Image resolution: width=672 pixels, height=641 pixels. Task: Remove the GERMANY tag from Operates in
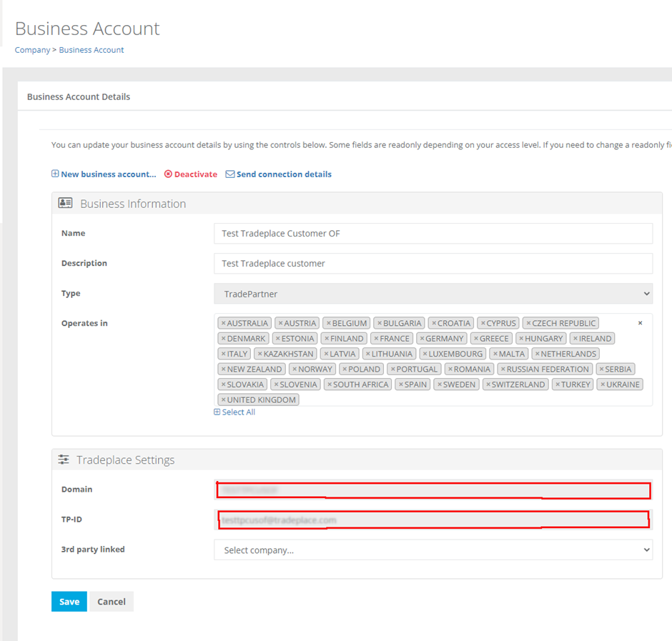[x=422, y=339]
